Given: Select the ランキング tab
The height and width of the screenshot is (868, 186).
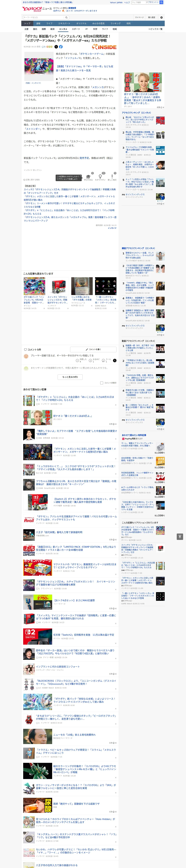Looking at the screenshot, I should [x=115, y=24].
